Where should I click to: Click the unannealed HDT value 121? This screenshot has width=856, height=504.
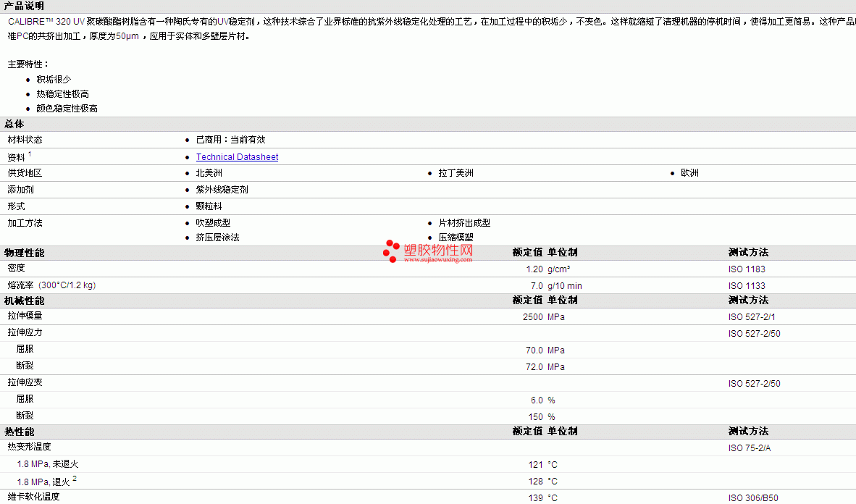(x=536, y=465)
